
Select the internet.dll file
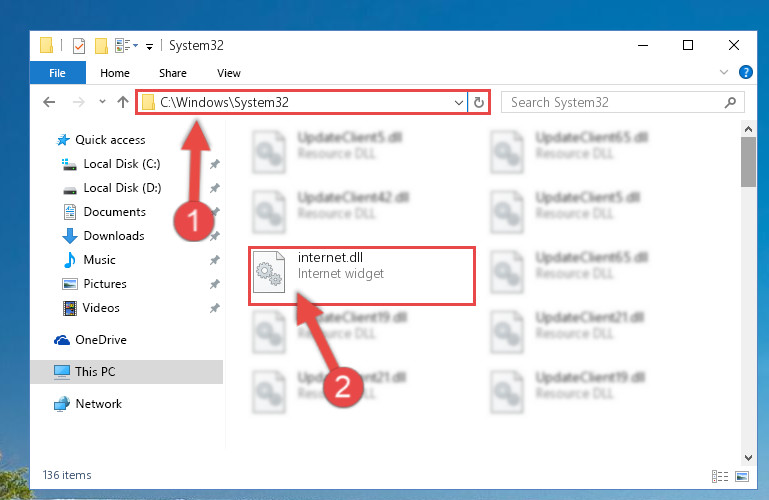[x=362, y=276]
